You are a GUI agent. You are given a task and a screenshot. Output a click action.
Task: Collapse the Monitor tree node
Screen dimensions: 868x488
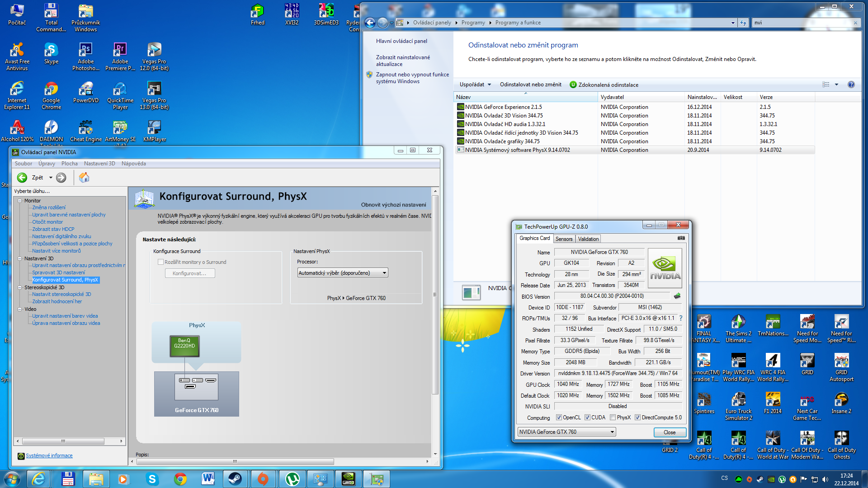(20, 201)
